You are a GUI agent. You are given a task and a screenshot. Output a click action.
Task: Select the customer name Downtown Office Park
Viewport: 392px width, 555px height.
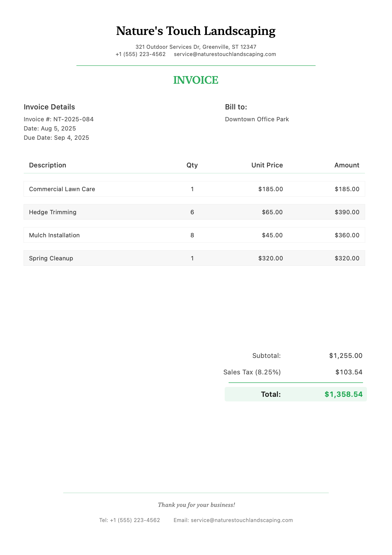(x=257, y=119)
